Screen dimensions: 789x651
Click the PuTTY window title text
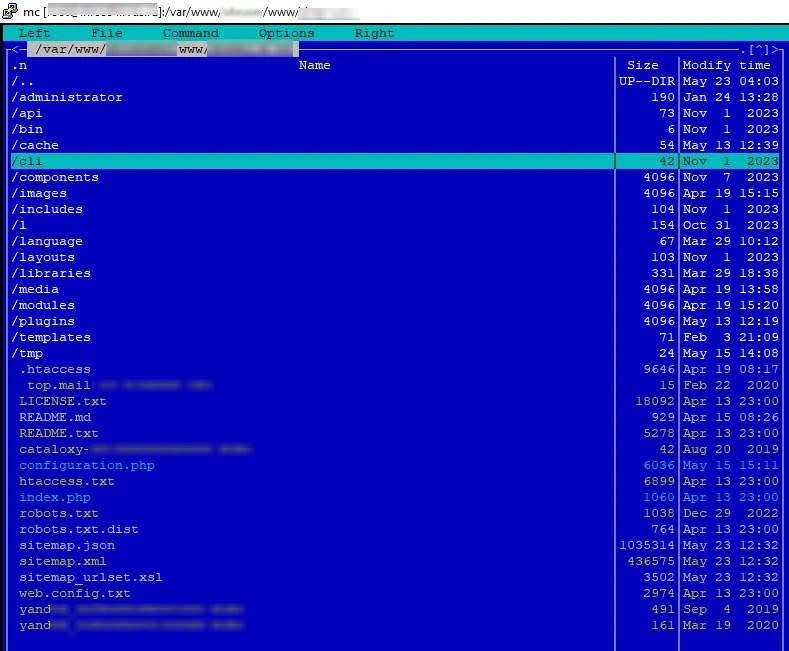pos(191,12)
